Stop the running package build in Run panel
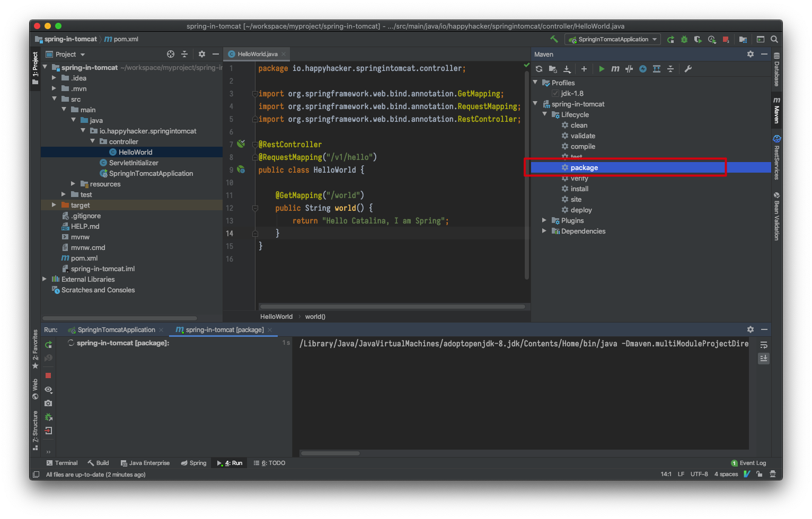 click(x=48, y=375)
